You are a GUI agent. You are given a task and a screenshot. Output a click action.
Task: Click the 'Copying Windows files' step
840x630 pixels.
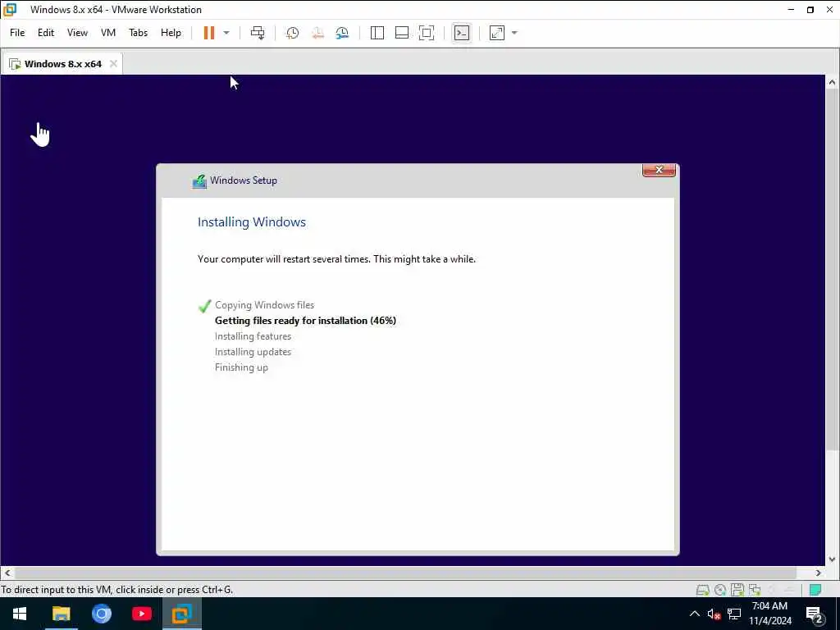pos(265,305)
